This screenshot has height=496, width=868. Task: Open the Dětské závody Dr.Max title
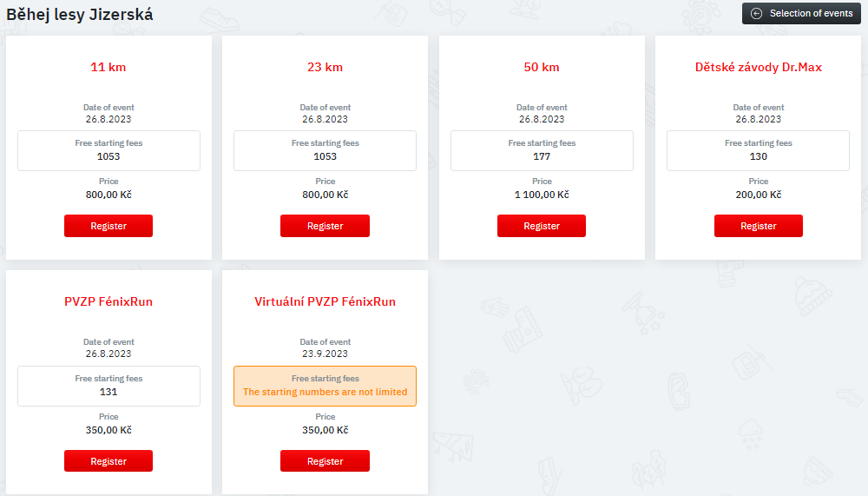[759, 67]
